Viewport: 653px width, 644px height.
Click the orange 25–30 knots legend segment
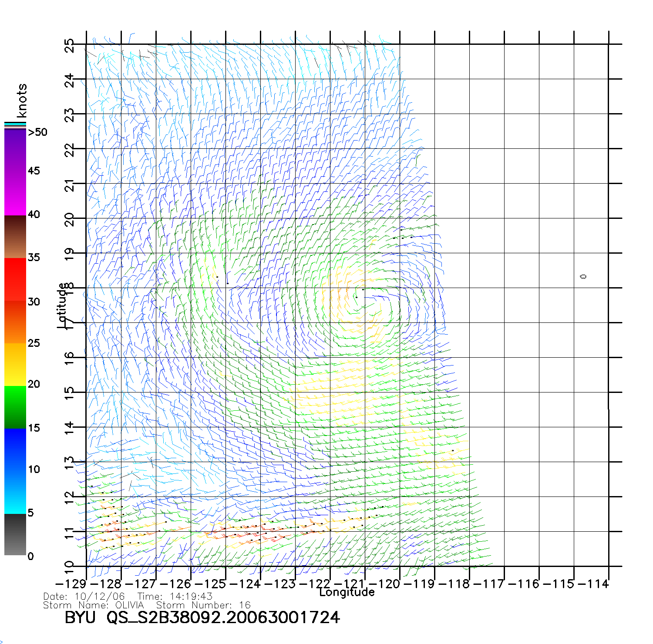pyautogui.click(x=15, y=322)
